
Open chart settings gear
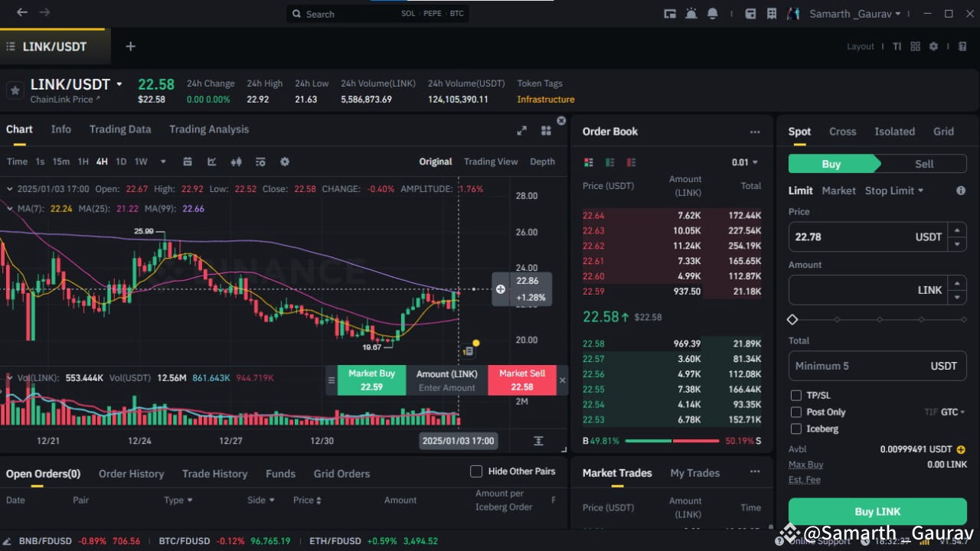[285, 161]
